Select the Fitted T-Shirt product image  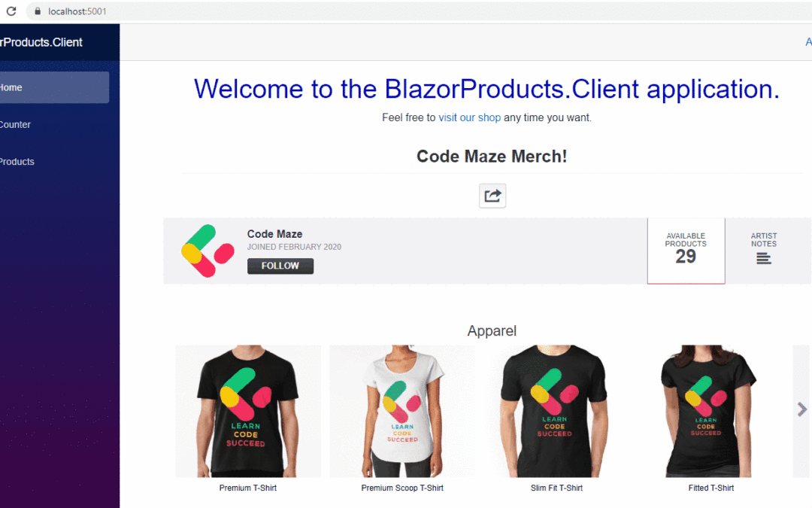pyautogui.click(x=710, y=411)
